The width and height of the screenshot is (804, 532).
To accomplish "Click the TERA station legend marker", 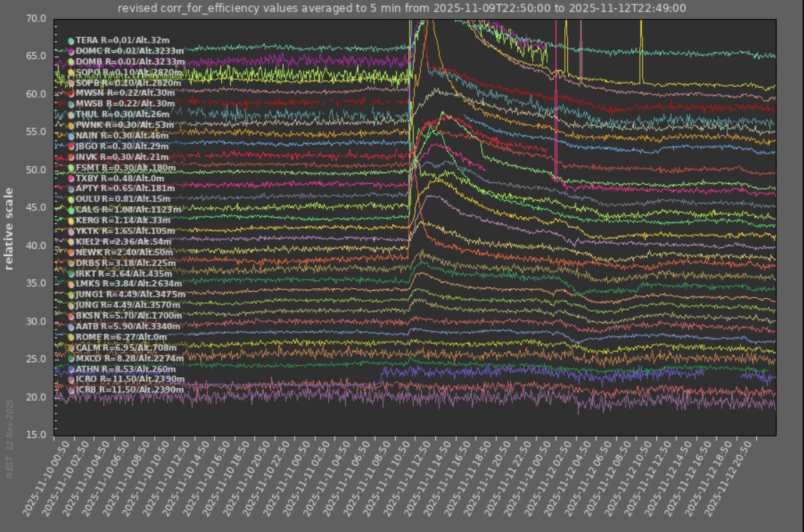I will (x=71, y=41).
